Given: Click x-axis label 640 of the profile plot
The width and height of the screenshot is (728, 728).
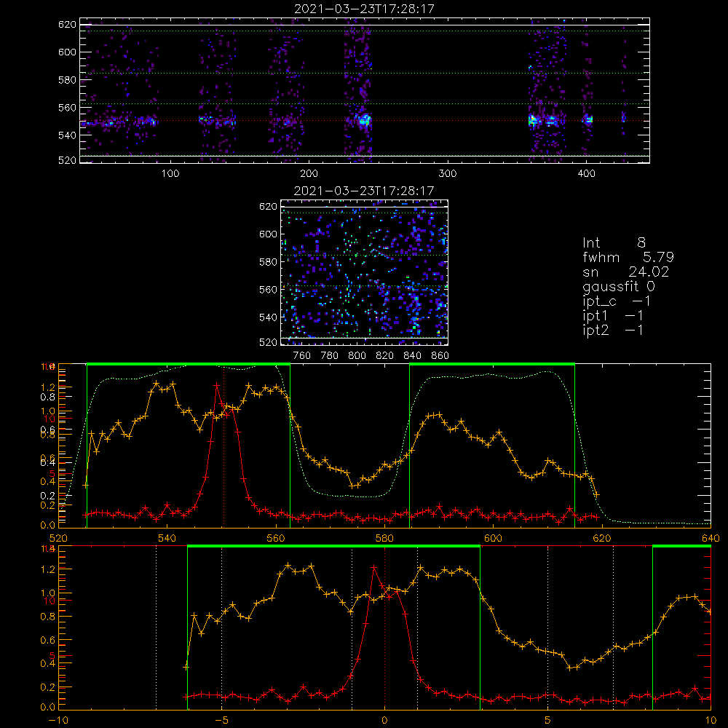Looking at the screenshot, I should click(711, 538).
